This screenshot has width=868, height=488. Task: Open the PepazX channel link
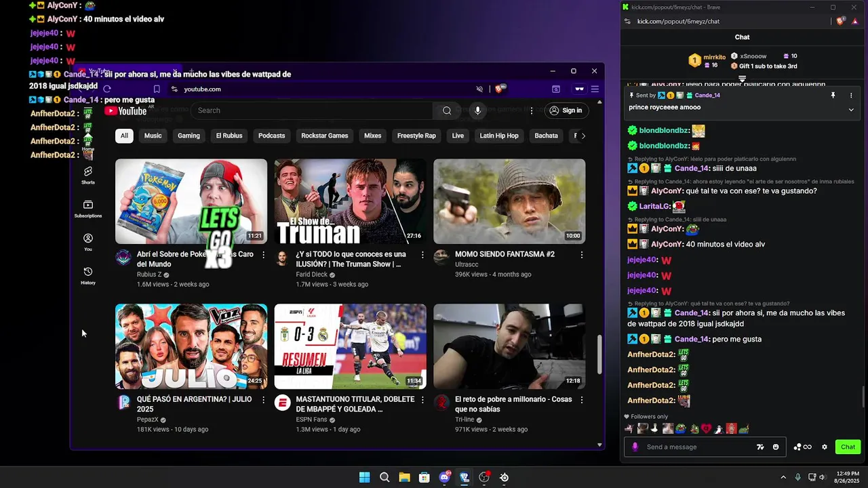148,420
